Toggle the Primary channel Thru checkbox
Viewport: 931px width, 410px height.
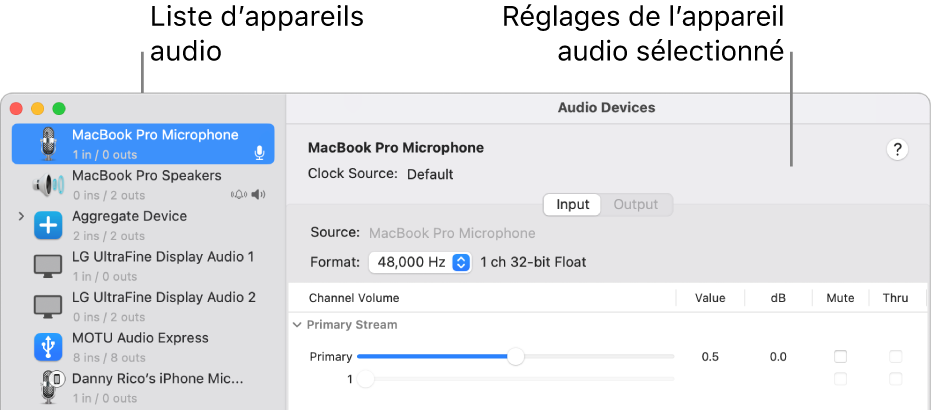(895, 357)
